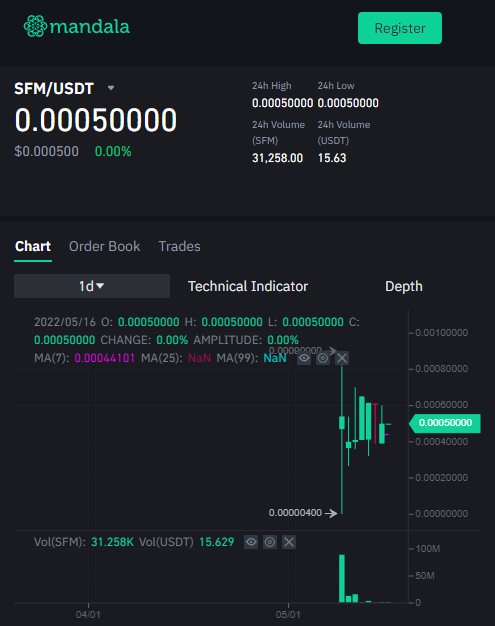Toggle Volume indicator visibility eye icon
This screenshot has height=626, width=495.
[251, 542]
